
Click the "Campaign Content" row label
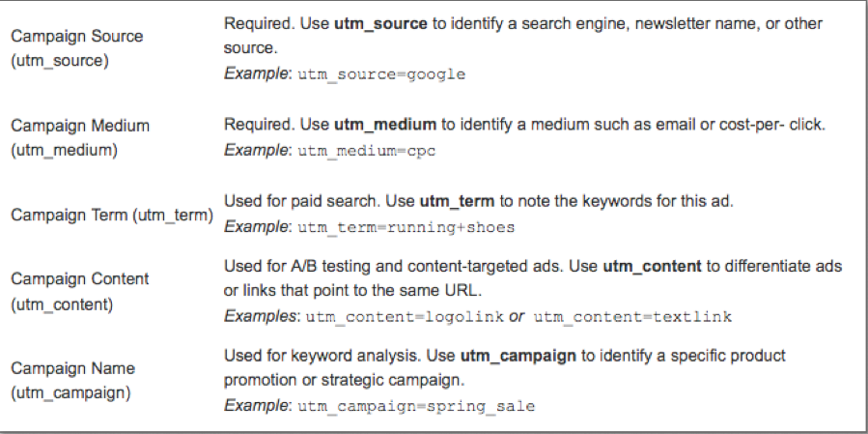click(80, 279)
